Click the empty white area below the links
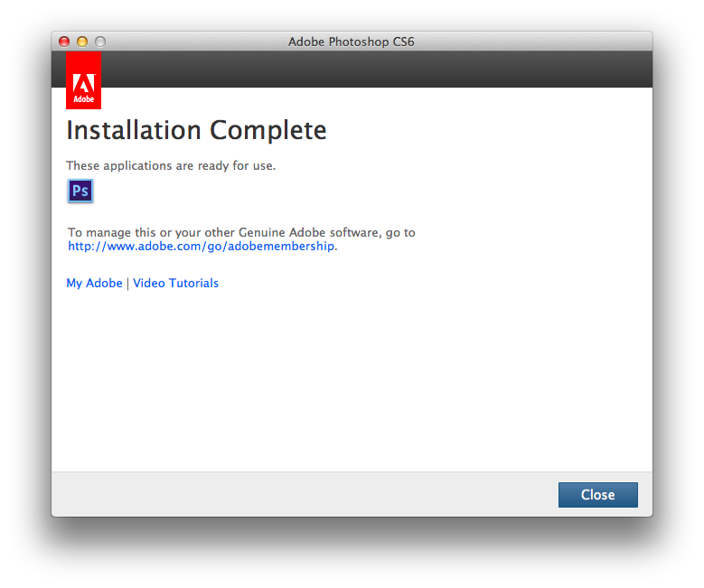The width and height of the screenshot is (704, 588). (352, 381)
